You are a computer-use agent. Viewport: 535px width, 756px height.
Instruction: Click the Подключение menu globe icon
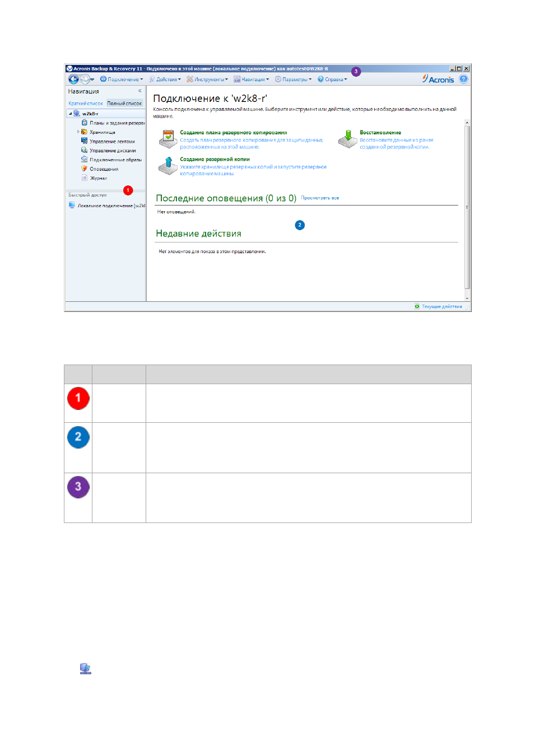point(103,80)
